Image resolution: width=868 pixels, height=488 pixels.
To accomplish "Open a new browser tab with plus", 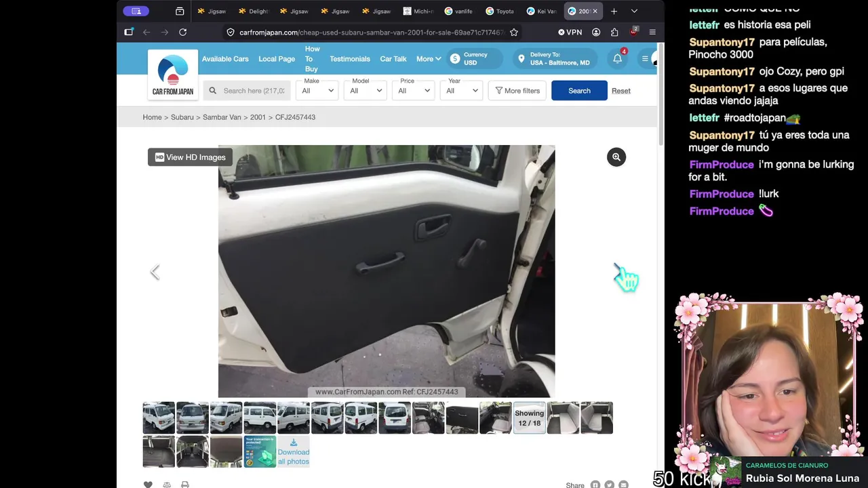I will [x=614, y=11].
